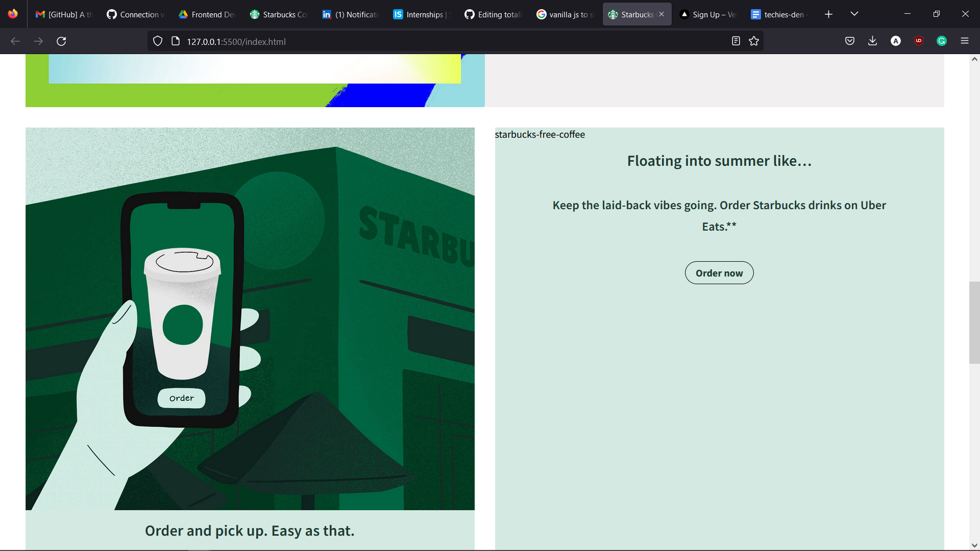This screenshot has height=551, width=980.
Task: Click the scrollbar down arrow
Action: click(974, 545)
